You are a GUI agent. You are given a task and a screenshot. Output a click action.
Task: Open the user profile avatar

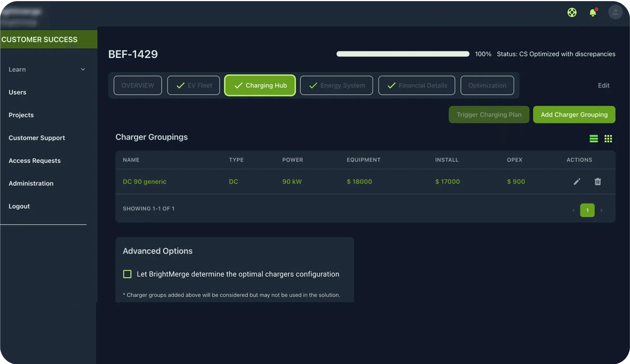[x=615, y=12]
